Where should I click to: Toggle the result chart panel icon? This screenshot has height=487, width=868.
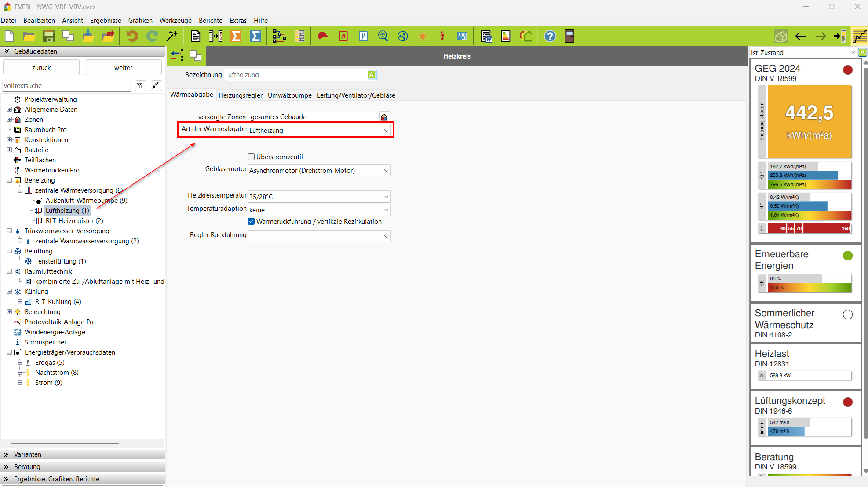pyautogui.click(x=860, y=36)
